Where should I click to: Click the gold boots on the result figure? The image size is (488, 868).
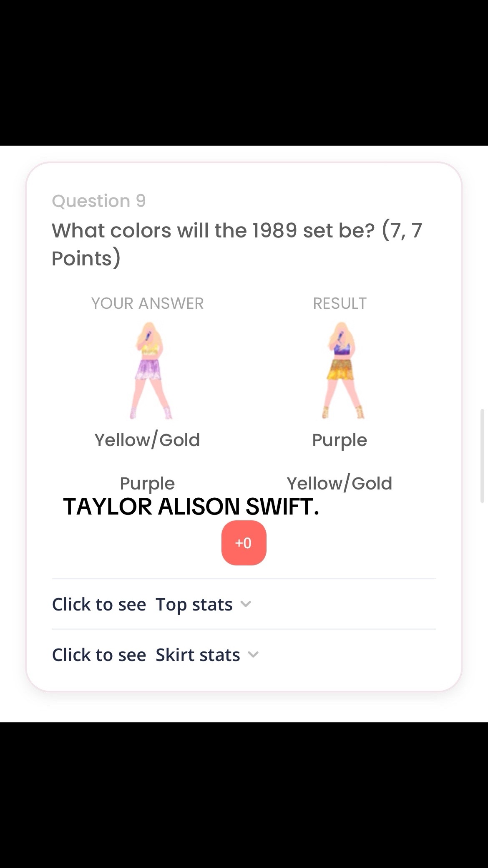pos(343,412)
